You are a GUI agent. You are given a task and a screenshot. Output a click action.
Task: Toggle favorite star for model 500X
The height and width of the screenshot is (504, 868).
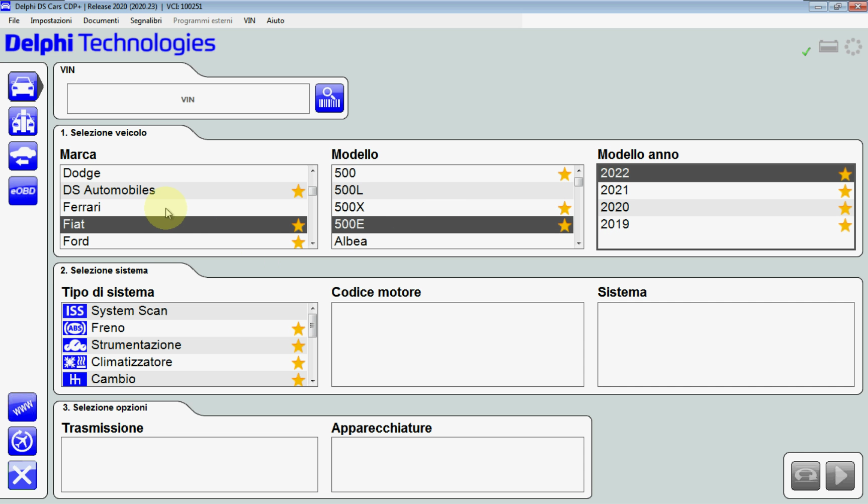(x=564, y=208)
